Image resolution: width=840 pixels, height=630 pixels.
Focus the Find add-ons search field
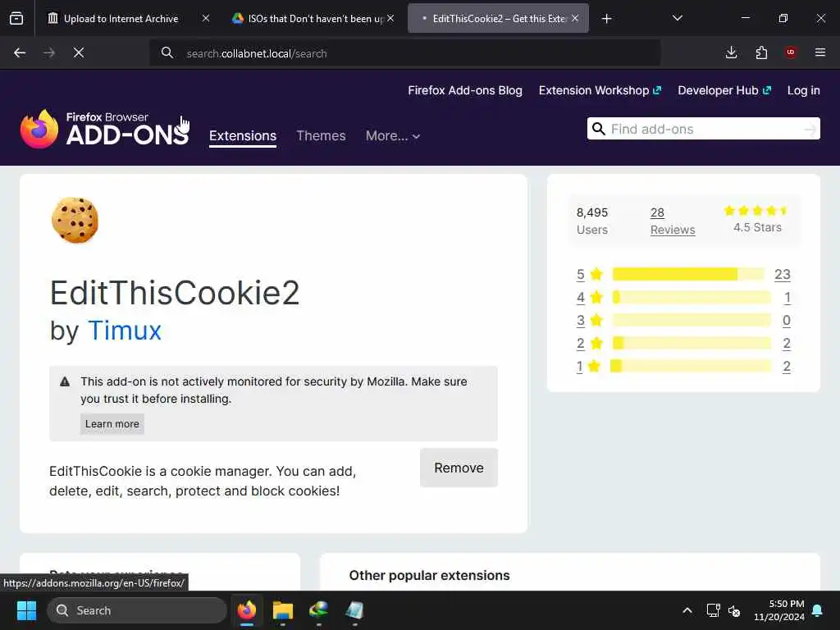click(703, 129)
